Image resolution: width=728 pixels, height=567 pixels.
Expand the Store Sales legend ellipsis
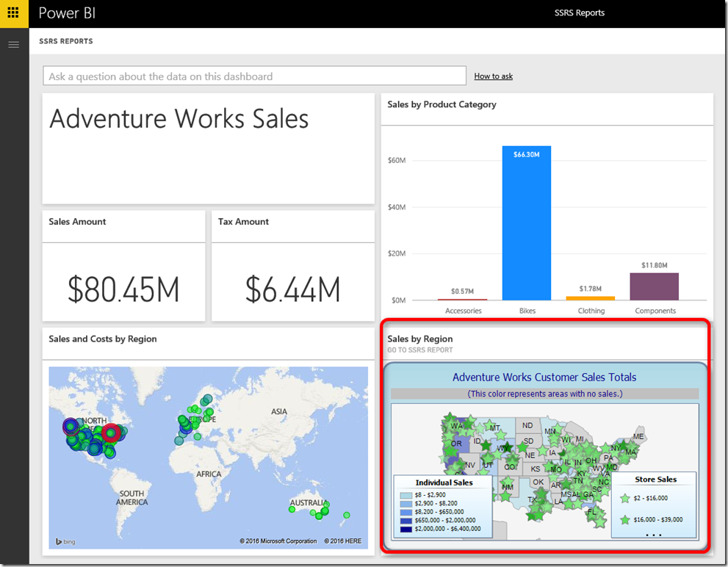(654, 535)
